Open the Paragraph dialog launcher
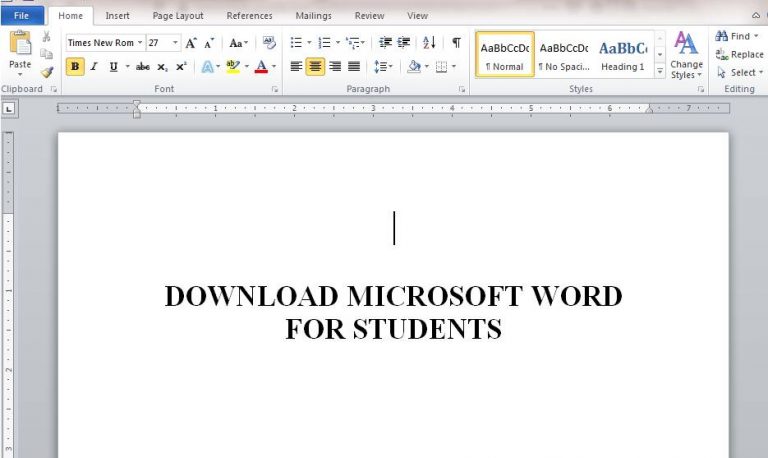 pos(462,89)
